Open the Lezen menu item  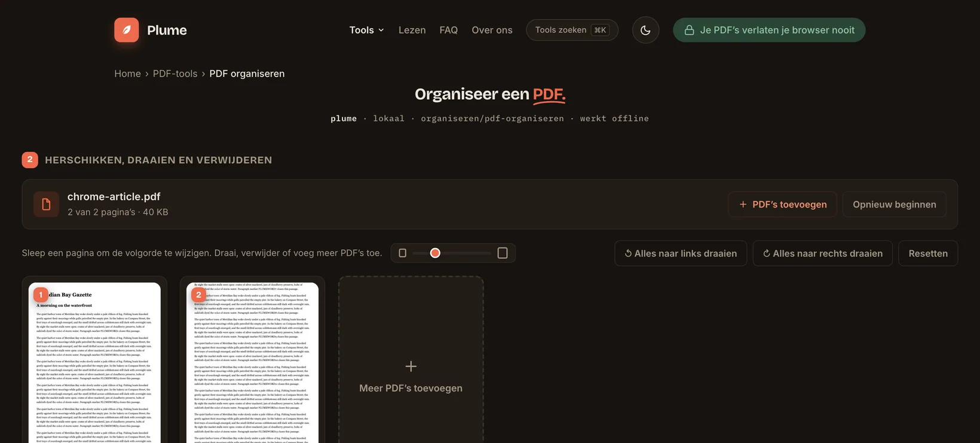pos(412,30)
